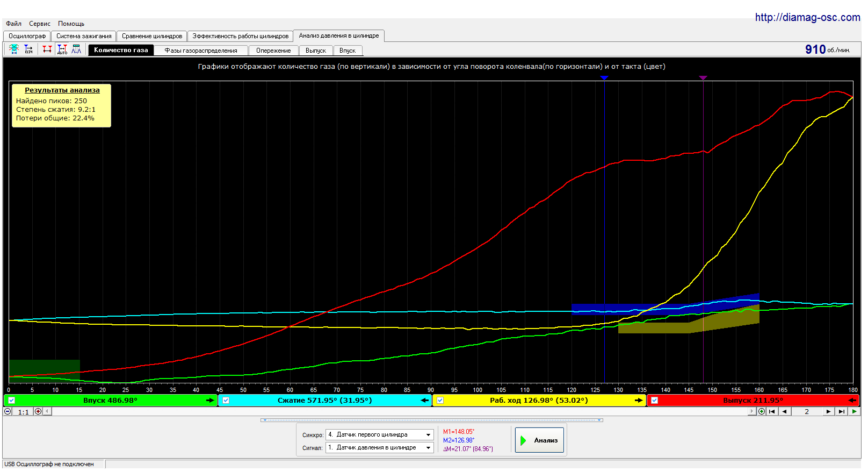Go to previous frame arrow
Viewport: 868px width, 471px height.
coord(785,411)
